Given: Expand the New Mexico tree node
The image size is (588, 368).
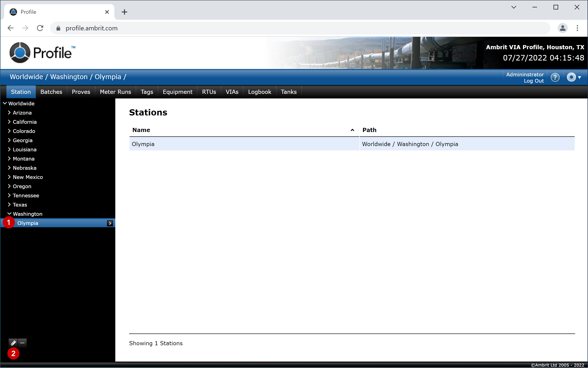Looking at the screenshot, I should [x=9, y=177].
